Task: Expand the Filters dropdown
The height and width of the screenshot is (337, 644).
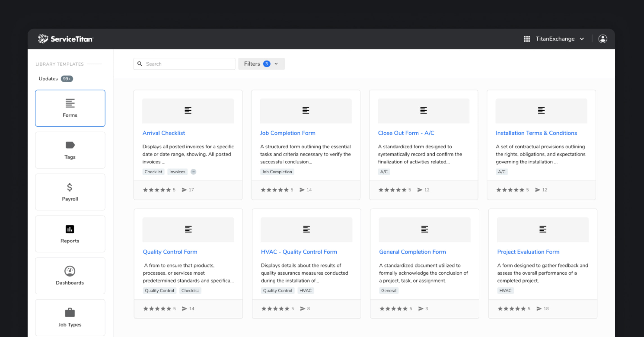Action: tap(261, 64)
